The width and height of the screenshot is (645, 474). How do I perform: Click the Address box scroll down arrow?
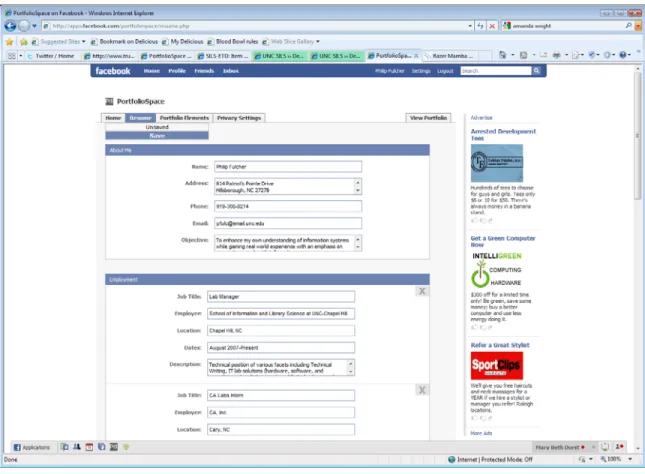[357, 190]
